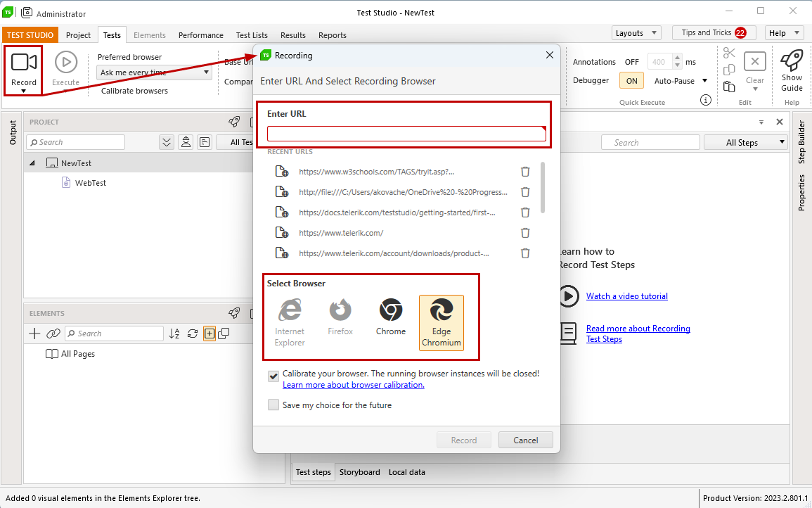The image size is (812, 508).
Task: Sort elements alphabetically A-Z
Action: (174, 334)
